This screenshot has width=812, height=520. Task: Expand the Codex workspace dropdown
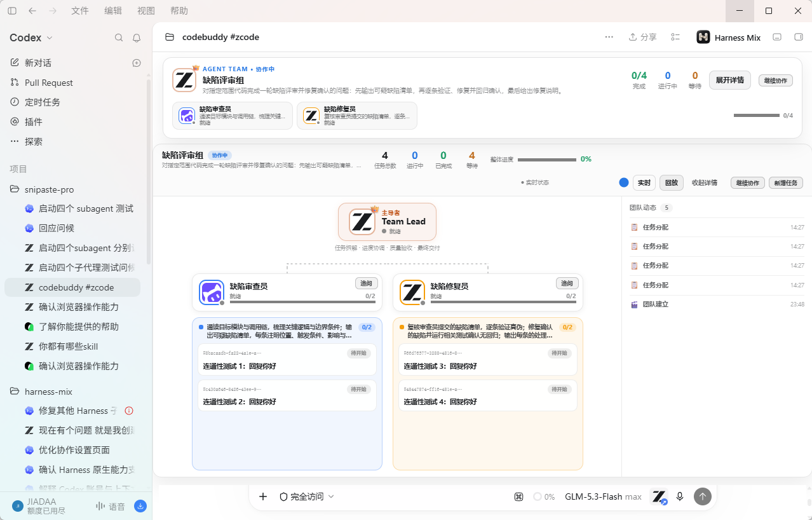(x=31, y=38)
